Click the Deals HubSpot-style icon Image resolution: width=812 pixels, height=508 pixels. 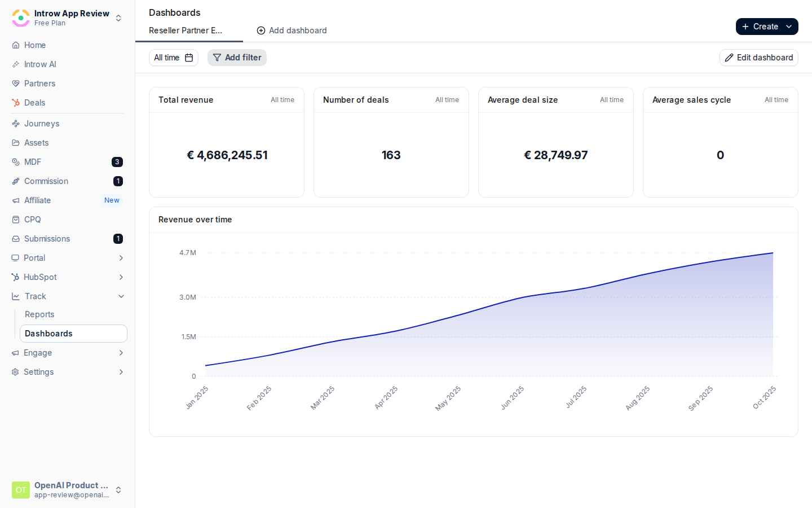tap(16, 103)
